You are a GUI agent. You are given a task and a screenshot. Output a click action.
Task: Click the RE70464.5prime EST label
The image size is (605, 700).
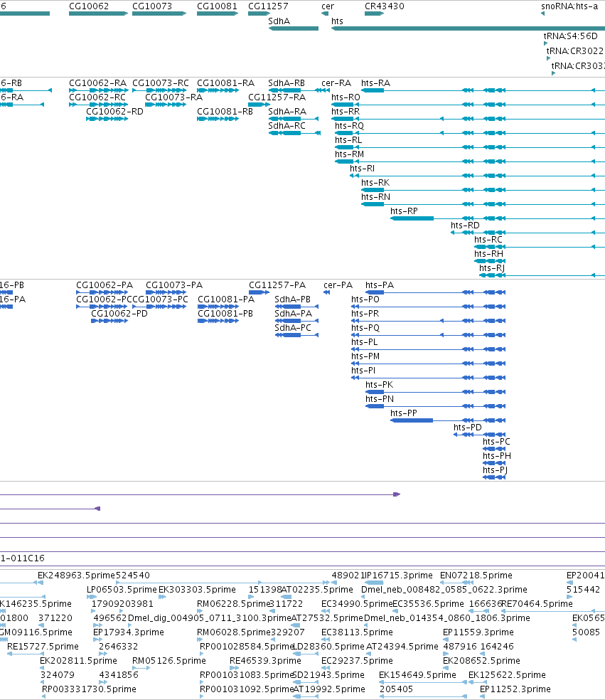click(537, 604)
